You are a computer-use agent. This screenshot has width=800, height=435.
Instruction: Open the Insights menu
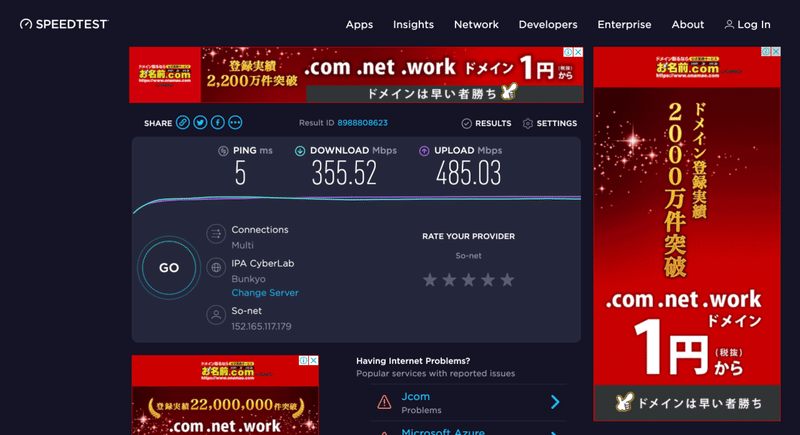click(413, 24)
